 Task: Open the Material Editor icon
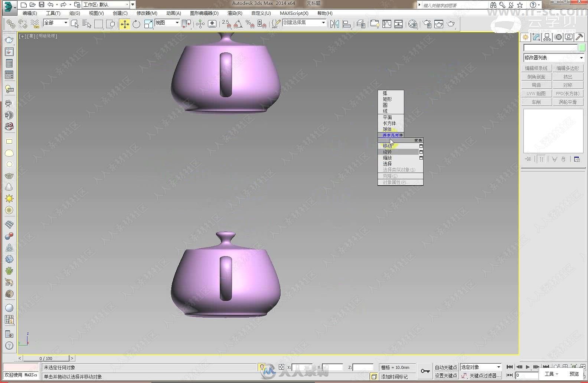point(413,24)
